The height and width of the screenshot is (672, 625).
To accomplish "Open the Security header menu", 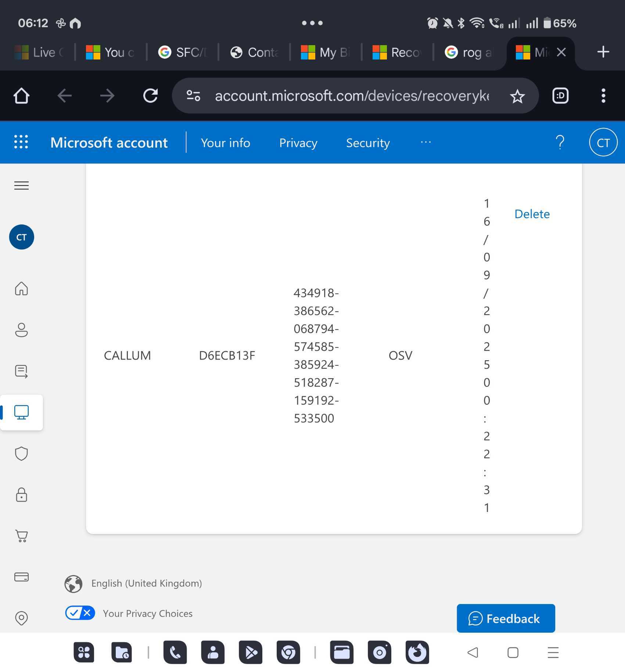I will click(x=368, y=143).
